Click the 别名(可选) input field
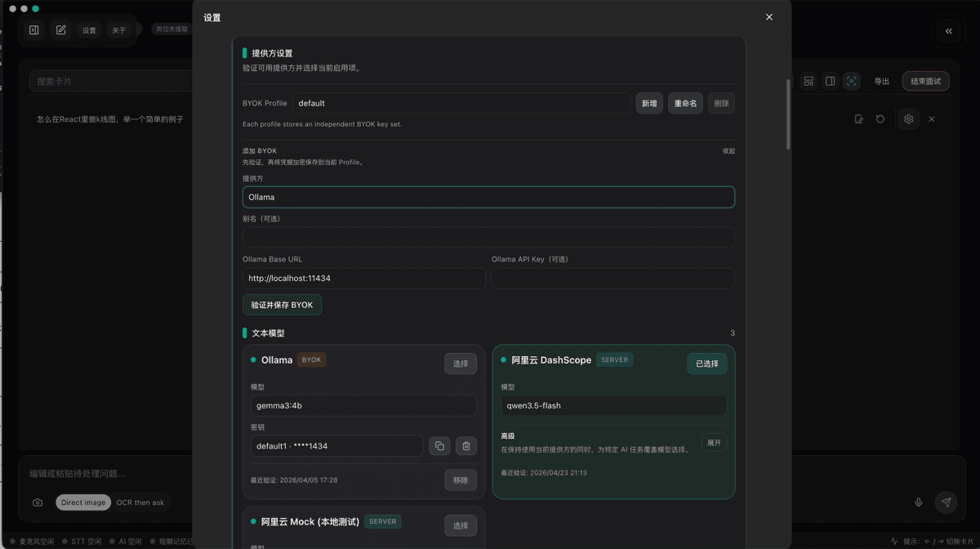The height and width of the screenshot is (549, 980). pyautogui.click(x=488, y=238)
